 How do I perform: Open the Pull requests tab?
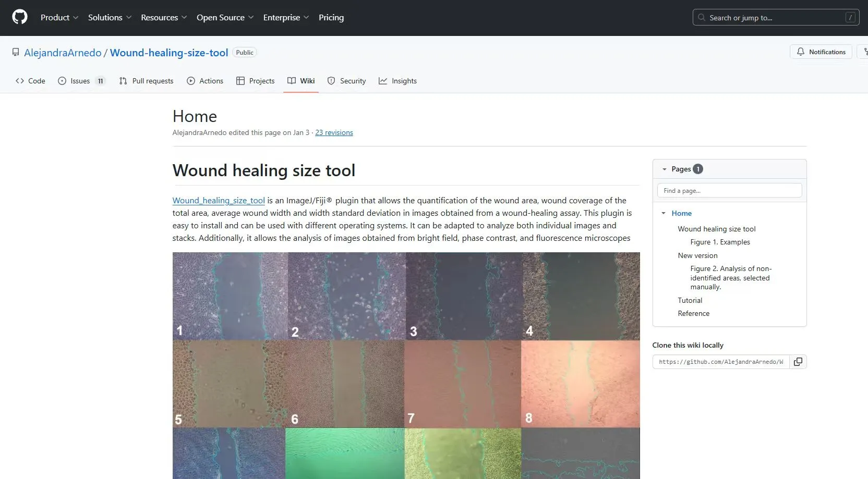coord(146,81)
